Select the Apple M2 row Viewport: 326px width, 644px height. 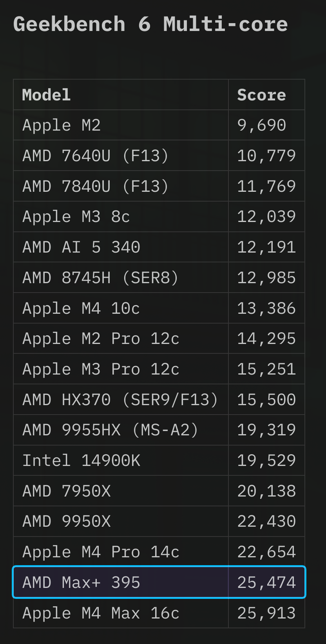tap(159, 125)
